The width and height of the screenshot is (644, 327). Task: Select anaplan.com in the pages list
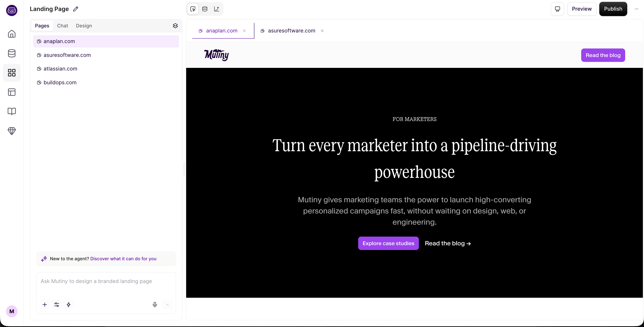[106, 41]
